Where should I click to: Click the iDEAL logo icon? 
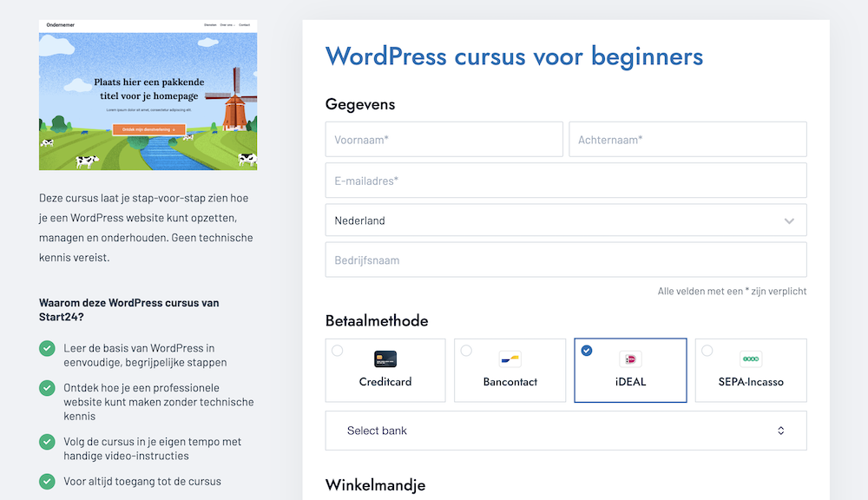click(x=630, y=359)
